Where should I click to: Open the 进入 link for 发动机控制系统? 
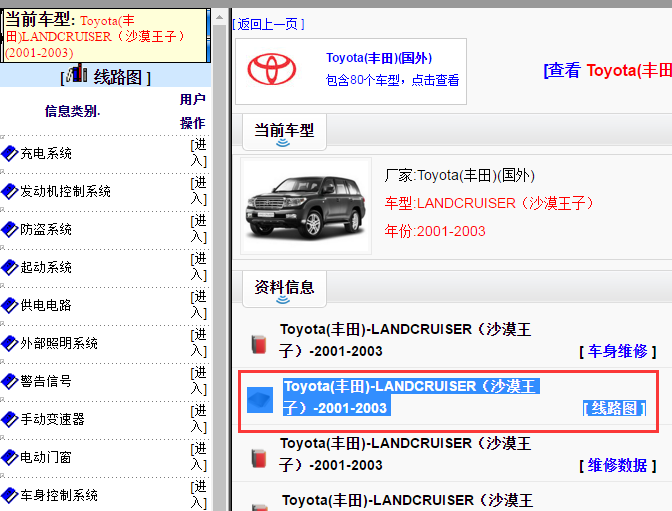[198, 191]
